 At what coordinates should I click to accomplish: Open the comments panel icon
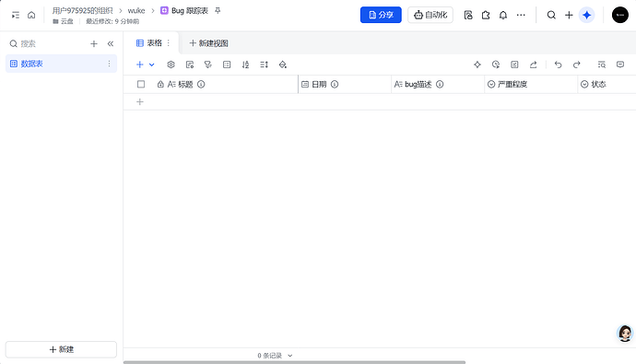[x=620, y=65]
